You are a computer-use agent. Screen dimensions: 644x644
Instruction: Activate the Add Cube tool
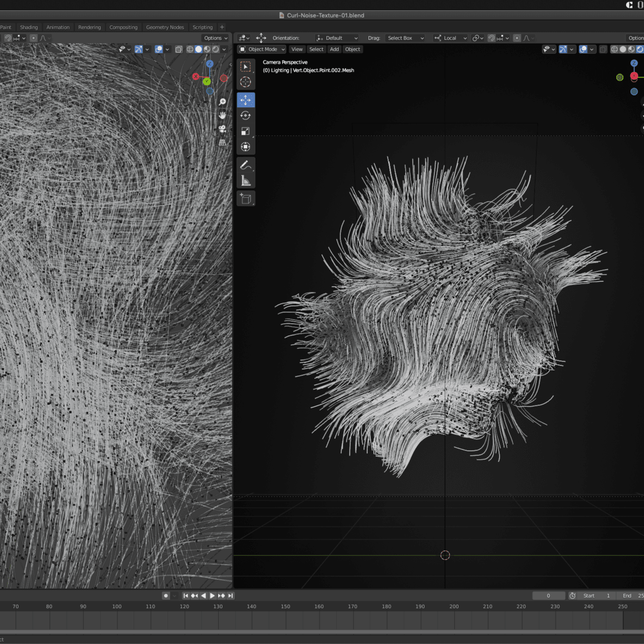point(246,198)
